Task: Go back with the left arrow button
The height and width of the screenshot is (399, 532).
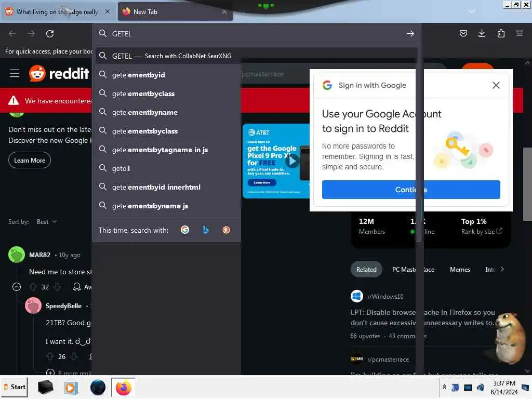Action: pos(12,34)
